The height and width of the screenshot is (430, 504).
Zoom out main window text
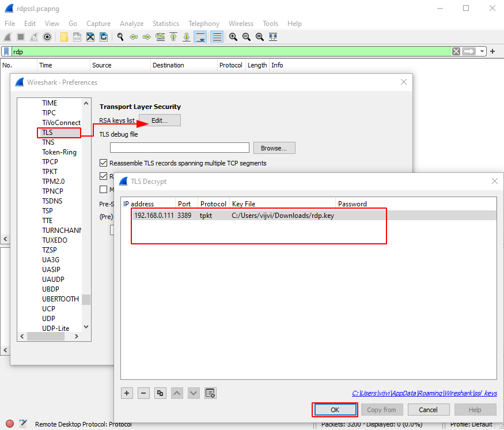(247, 37)
